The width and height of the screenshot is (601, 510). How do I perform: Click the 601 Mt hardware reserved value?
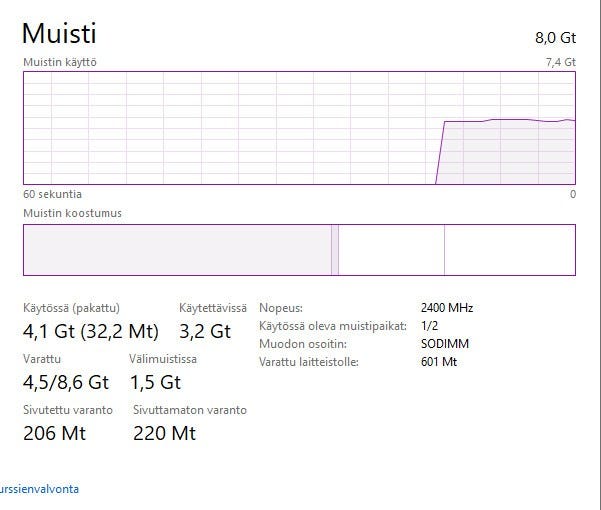click(x=440, y=361)
